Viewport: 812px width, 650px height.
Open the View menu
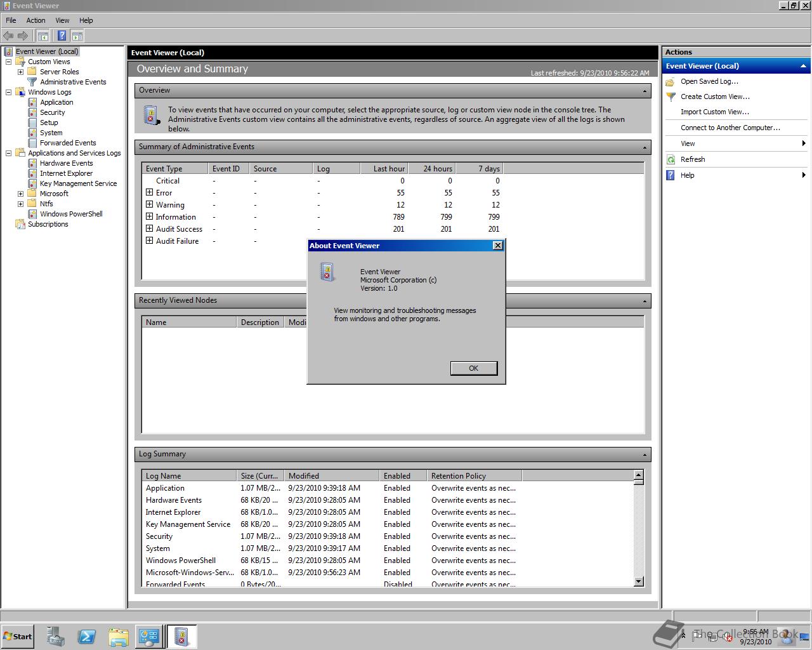click(62, 20)
